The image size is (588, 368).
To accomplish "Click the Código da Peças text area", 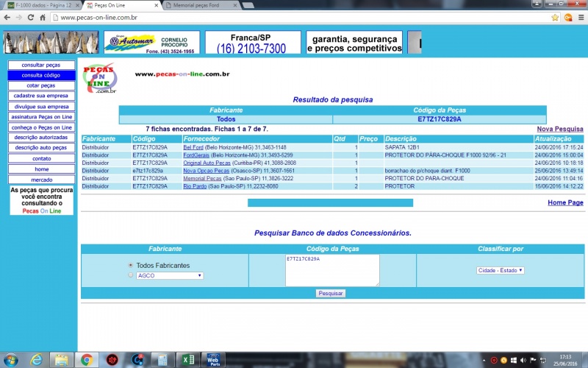I will tap(332, 270).
